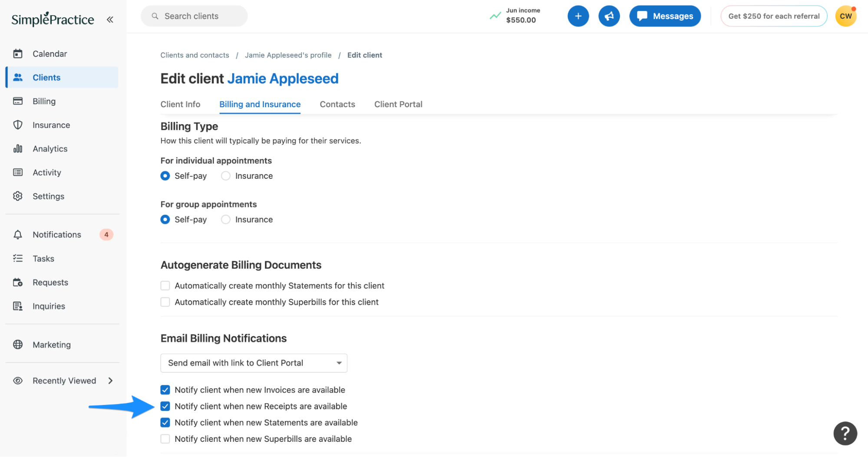Click Get $250 for each referral

774,16
